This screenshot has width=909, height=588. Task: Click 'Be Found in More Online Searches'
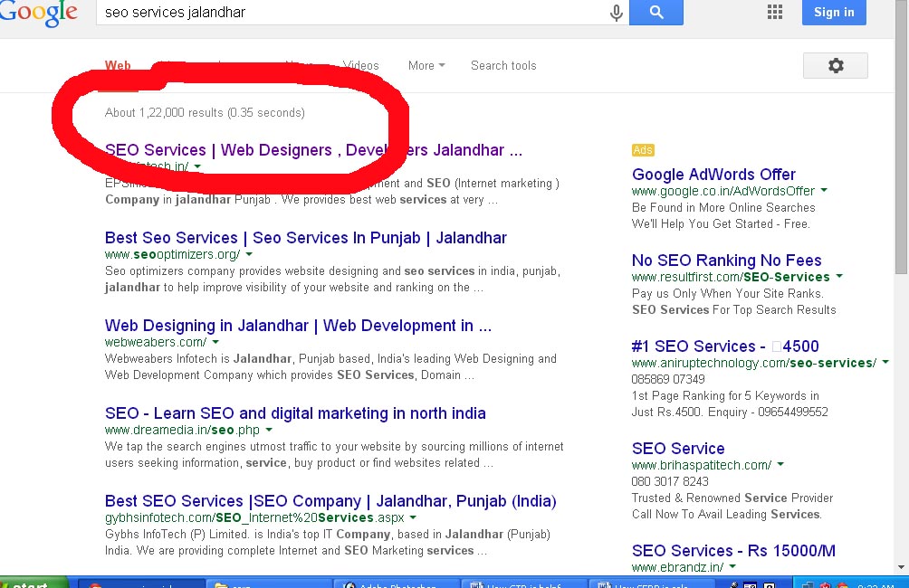(x=723, y=207)
